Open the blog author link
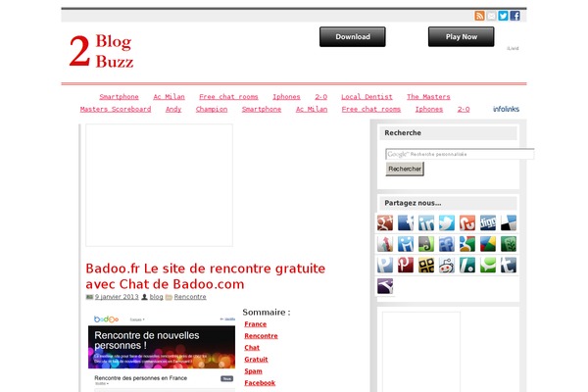The width and height of the screenshot is (588, 392). click(x=157, y=297)
